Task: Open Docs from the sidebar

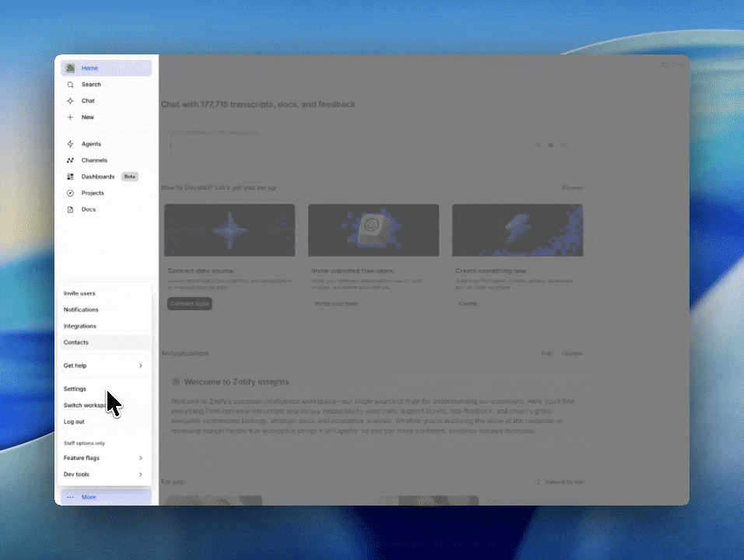Action: [x=106, y=209]
